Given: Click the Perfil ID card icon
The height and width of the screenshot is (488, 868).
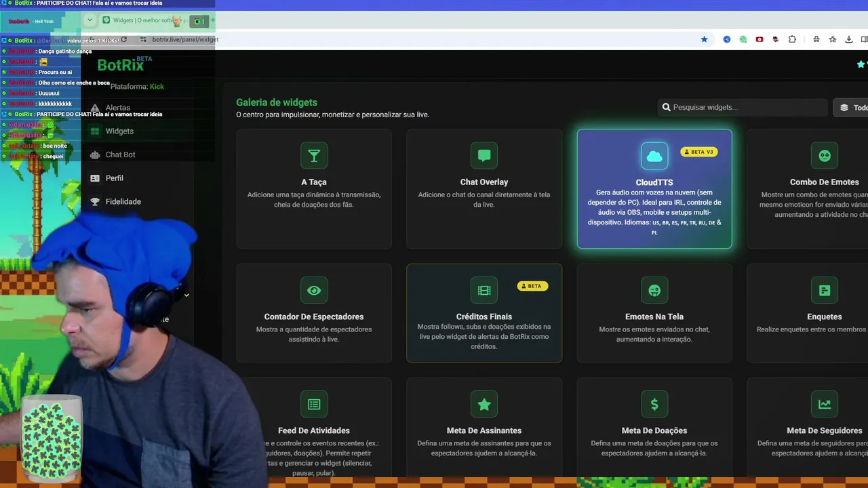Looking at the screenshot, I should [95, 178].
